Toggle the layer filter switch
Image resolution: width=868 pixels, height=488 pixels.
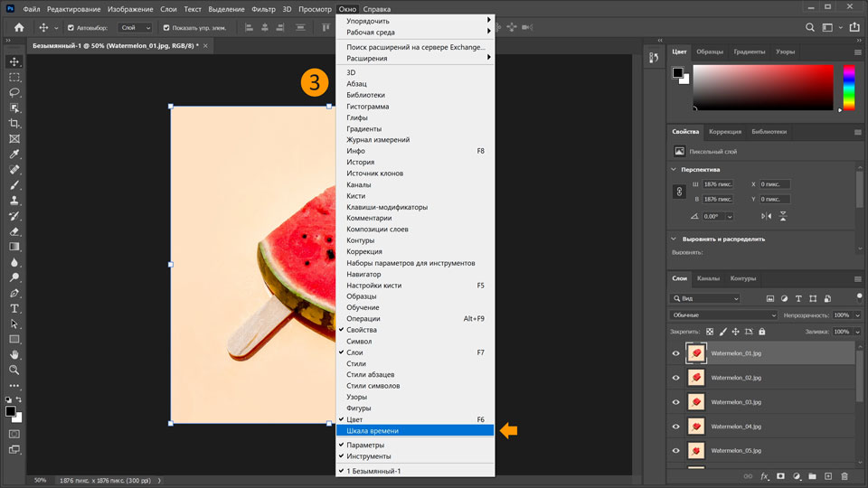pos(859,297)
